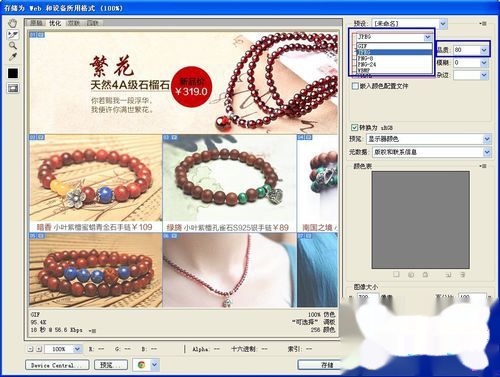The height and width of the screenshot is (377, 500).
Task: Click the 预览... preview button
Action: click(x=111, y=365)
